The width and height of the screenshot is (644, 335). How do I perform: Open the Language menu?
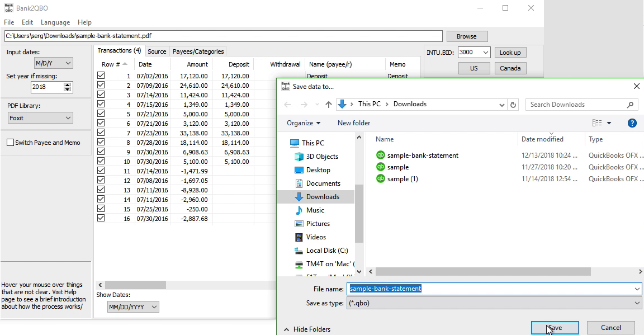tap(55, 22)
